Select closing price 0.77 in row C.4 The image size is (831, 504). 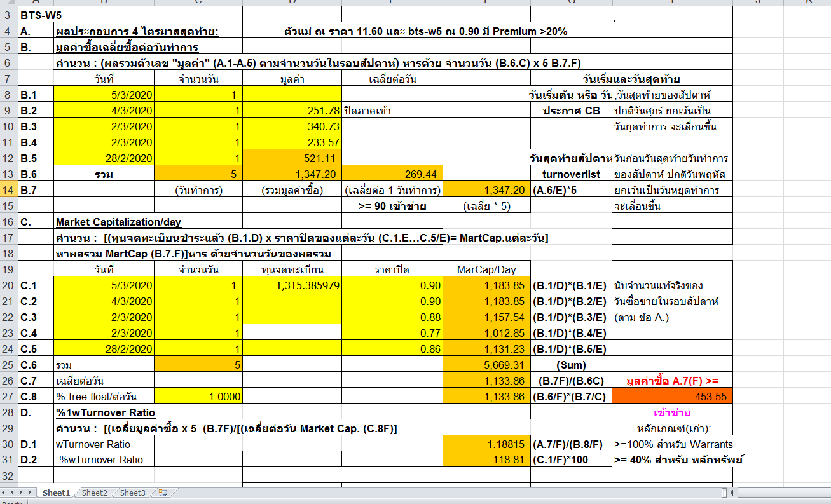pyautogui.click(x=392, y=332)
